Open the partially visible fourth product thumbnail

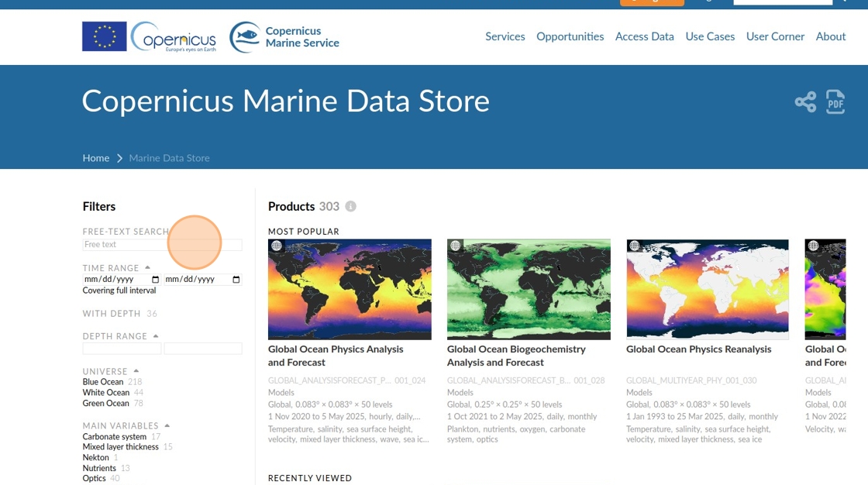point(825,289)
